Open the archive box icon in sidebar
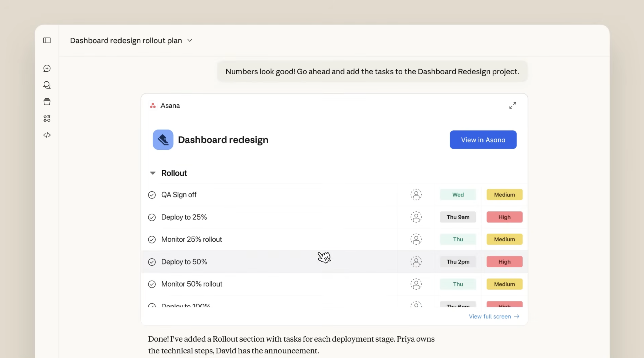The height and width of the screenshot is (358, 644). 47,101
